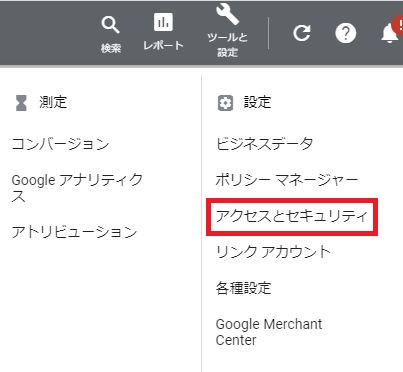Open Google アナリティクス link
This screenshot has height=372, width=403.
(x=77, y=188)
